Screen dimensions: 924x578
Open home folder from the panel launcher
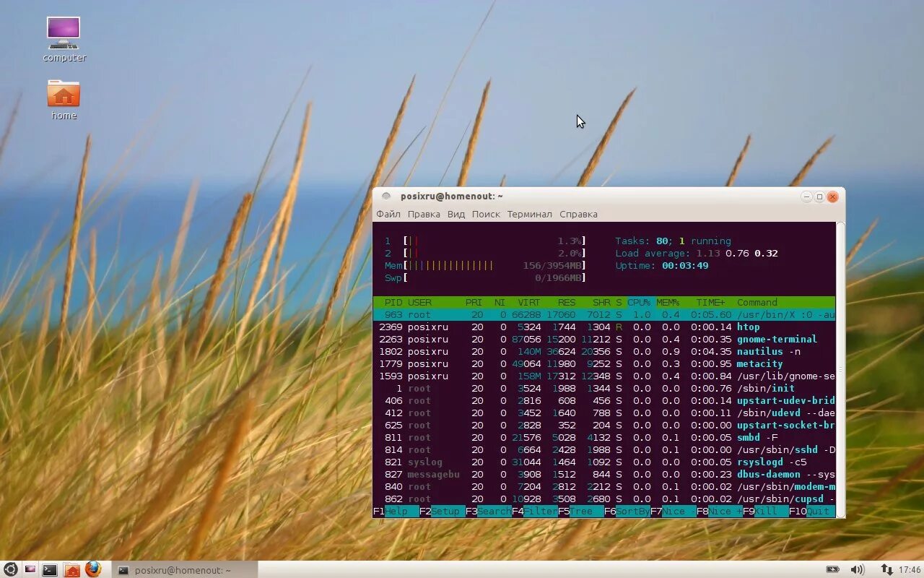point(71,570)
